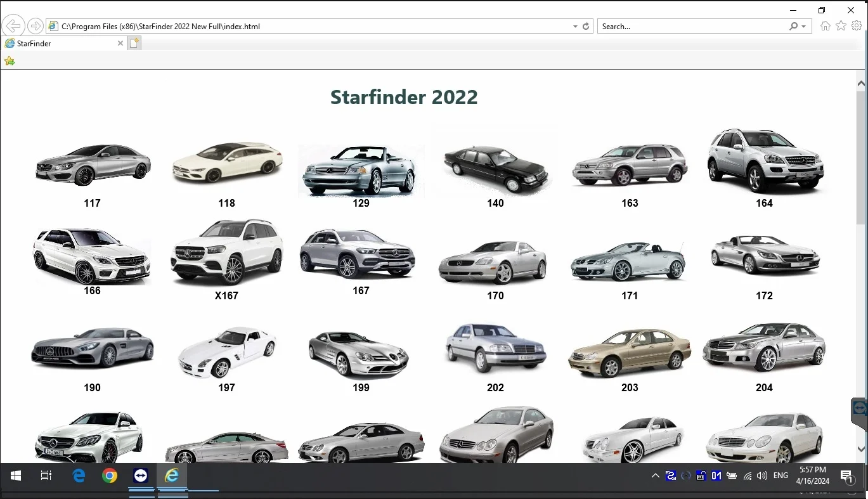
Task: Select the white 197 gullwing car image
Action: point(227,352)
